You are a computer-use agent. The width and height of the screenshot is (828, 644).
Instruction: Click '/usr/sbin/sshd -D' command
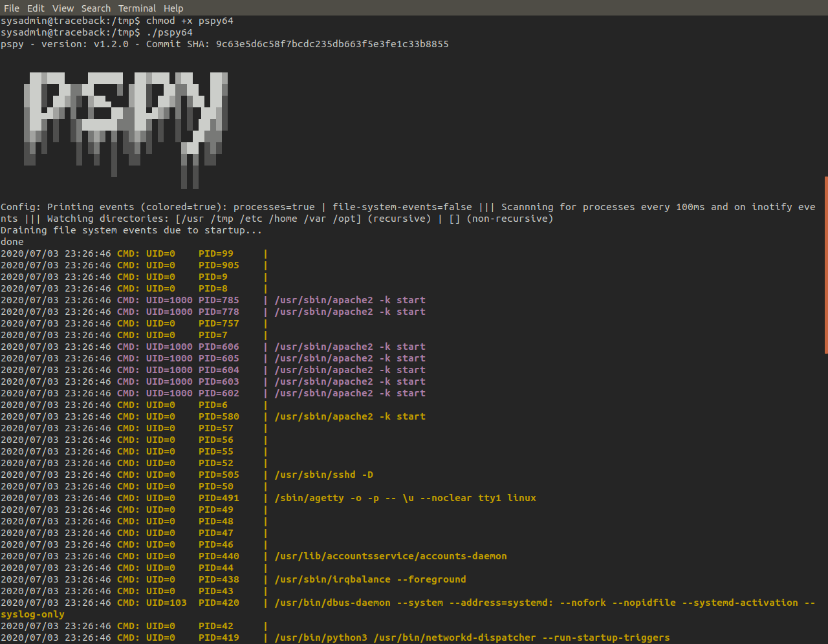point(324,475)
